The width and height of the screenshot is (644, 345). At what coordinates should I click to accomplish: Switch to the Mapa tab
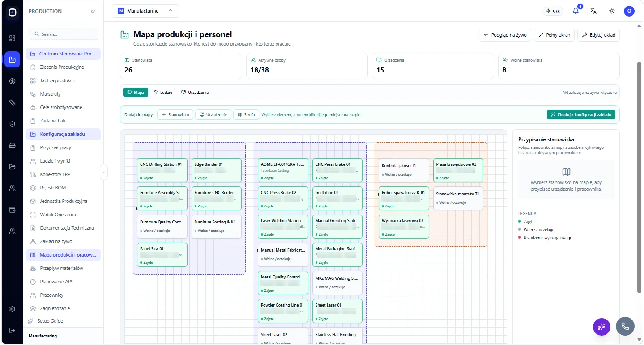(136, 93)
